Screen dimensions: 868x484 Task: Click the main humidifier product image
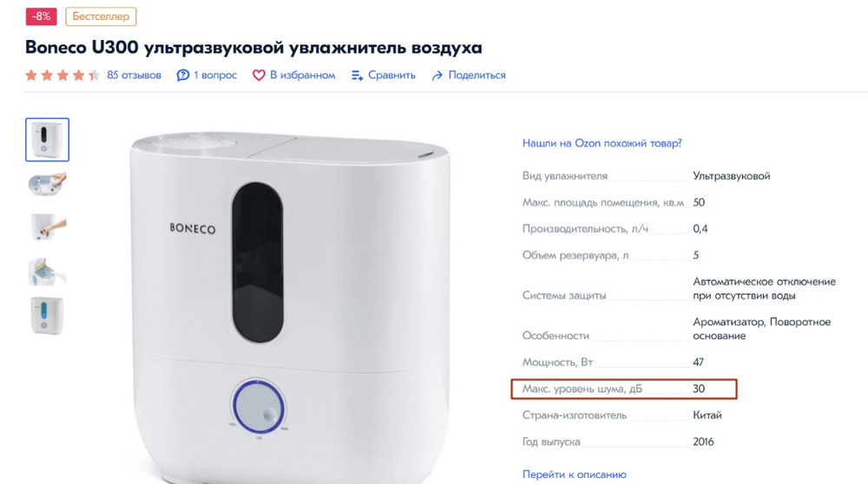(290, 307)
